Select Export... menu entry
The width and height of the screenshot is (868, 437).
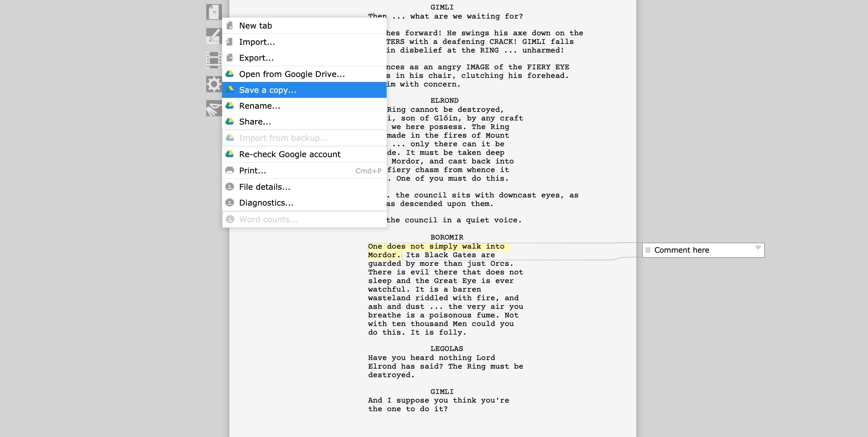257,58
